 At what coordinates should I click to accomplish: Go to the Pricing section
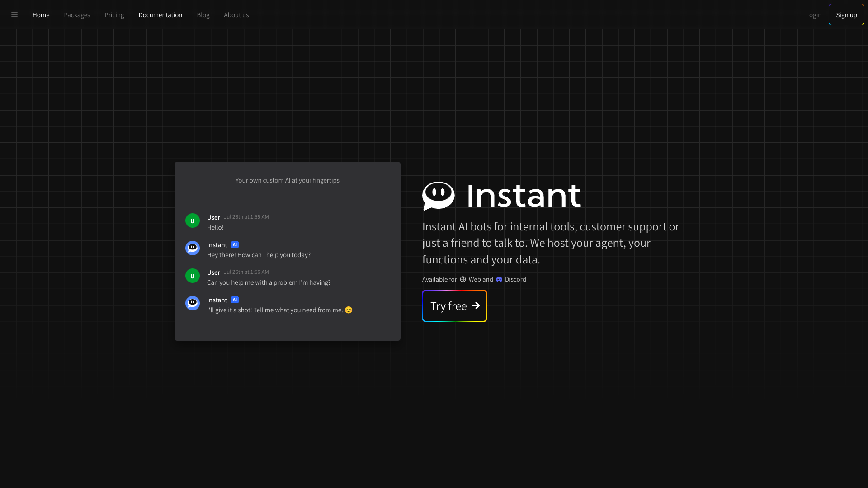[x=114, y=14]
